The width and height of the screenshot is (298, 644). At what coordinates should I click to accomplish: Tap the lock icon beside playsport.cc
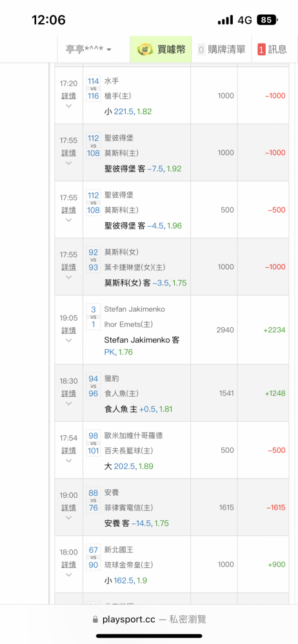click(95, 619)
